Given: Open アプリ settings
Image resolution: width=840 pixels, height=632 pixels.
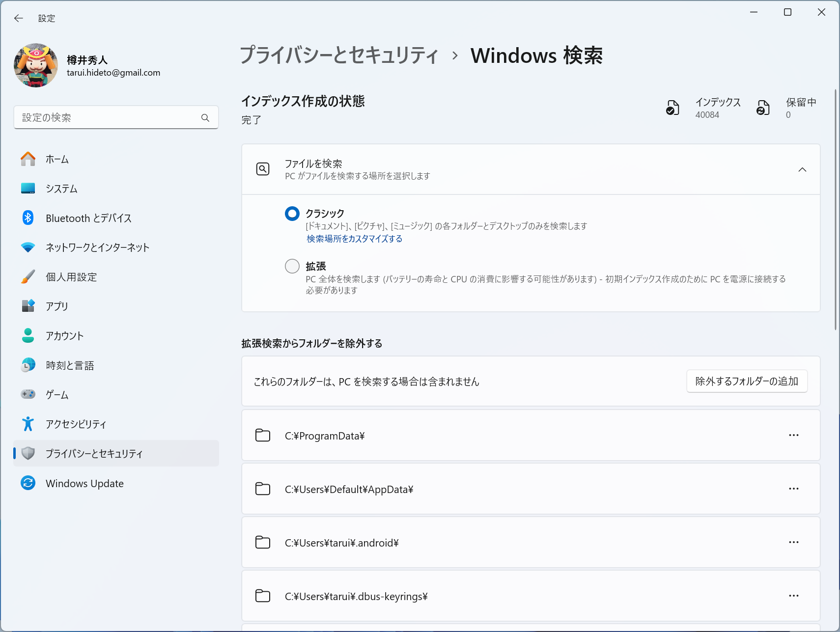Looking at the screenshot, I should pos(57,306).
